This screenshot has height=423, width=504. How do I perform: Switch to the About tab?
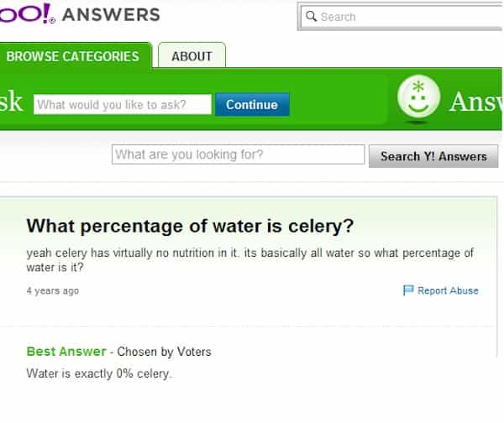click(192, 56)
